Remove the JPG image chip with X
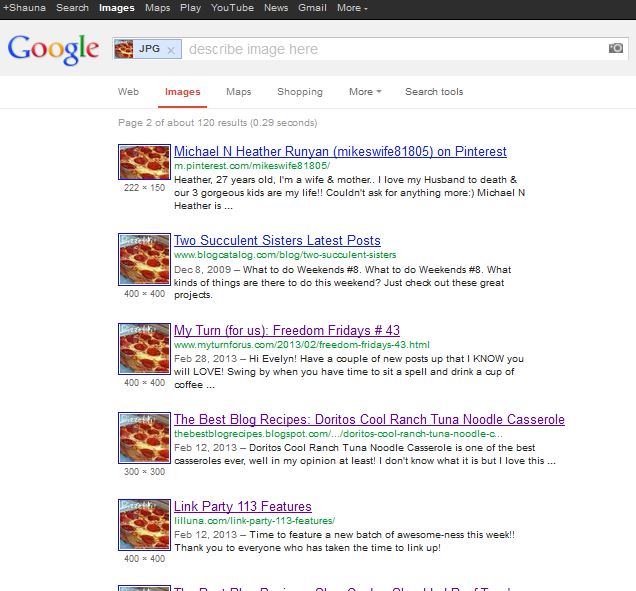 point(171,50)
